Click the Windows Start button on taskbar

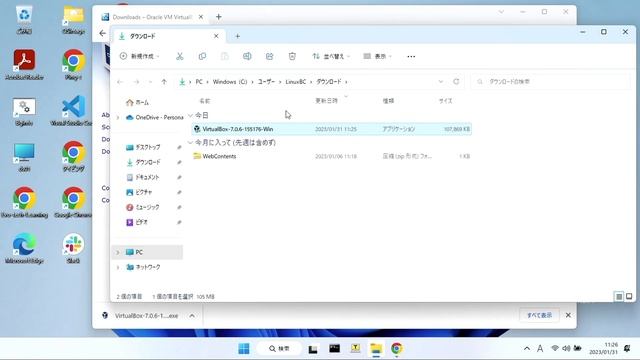point(244,348)
